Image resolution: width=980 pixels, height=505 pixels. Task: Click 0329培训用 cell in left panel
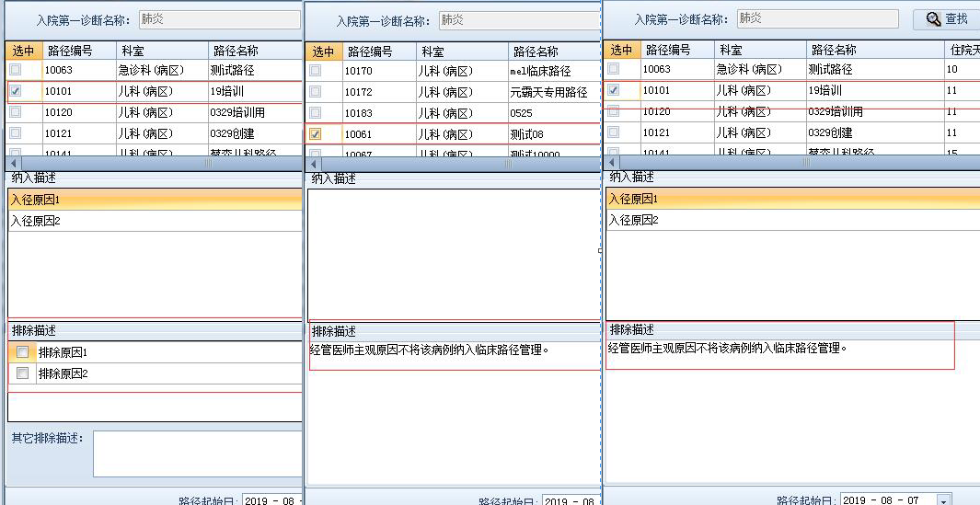click(x=255, y=112)
